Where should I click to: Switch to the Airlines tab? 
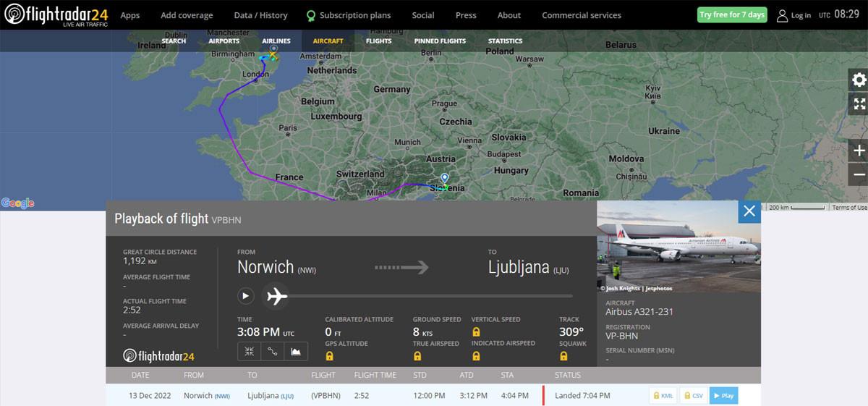click(276, 41)
